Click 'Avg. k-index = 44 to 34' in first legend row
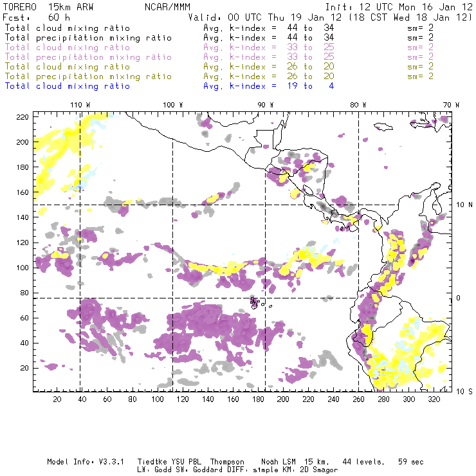 click(x=269, y=28)
